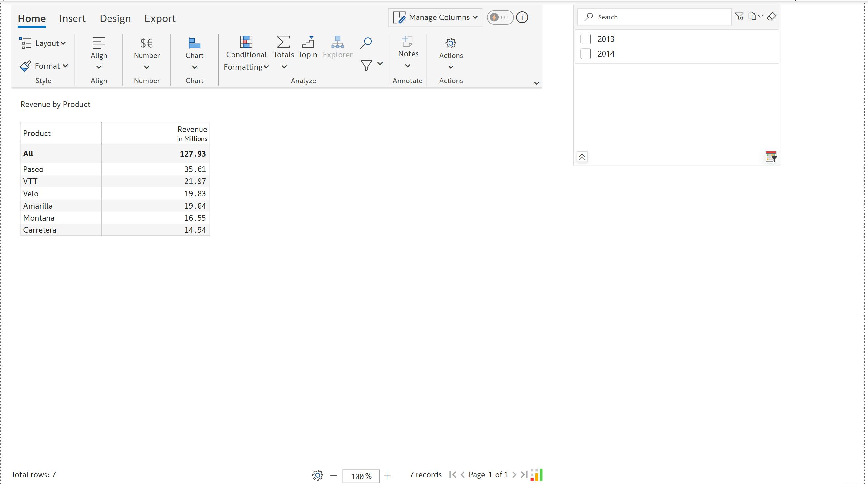Click the filter settings icon in slicer
The height and width of the screenshot is (484, 868).
click(x=739, y=16)
